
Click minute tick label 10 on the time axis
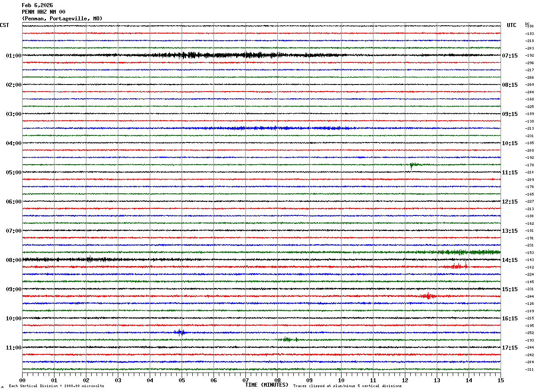click(x=341, y=380)
